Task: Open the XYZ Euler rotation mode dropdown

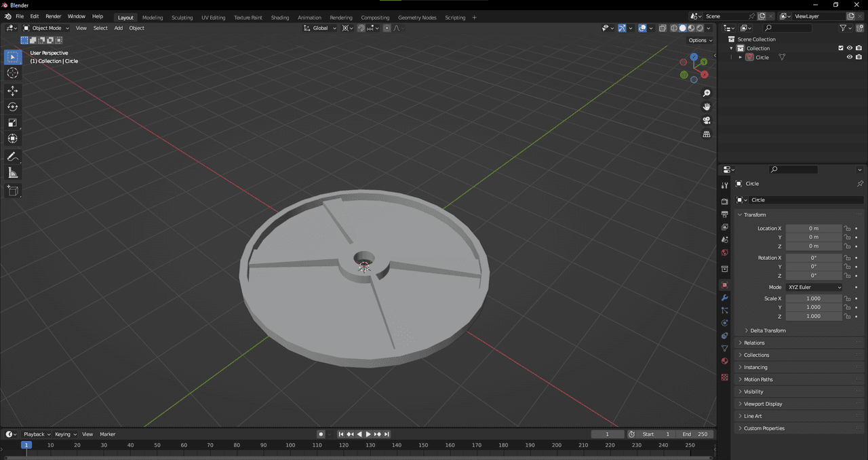Action: [x=814, y=287]
